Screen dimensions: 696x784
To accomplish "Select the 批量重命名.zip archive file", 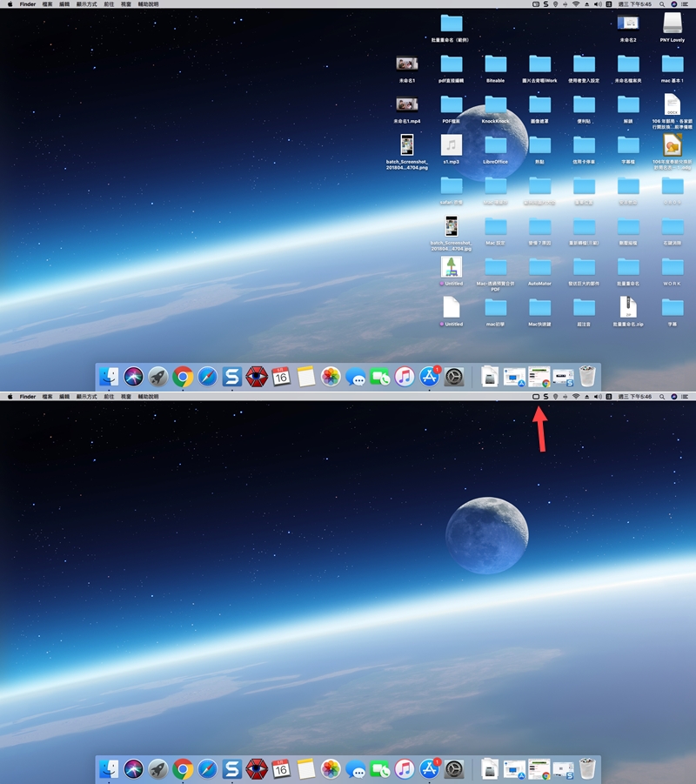I will [x=628, y=307].
